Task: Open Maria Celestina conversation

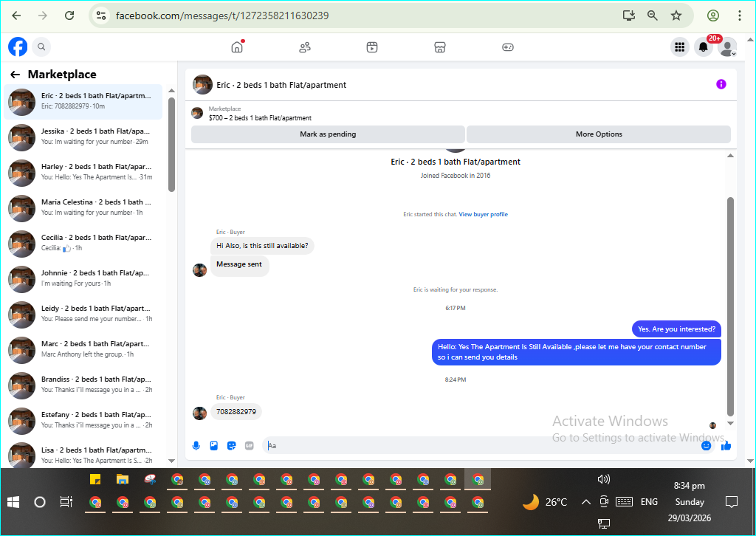Action: [83, 208]
